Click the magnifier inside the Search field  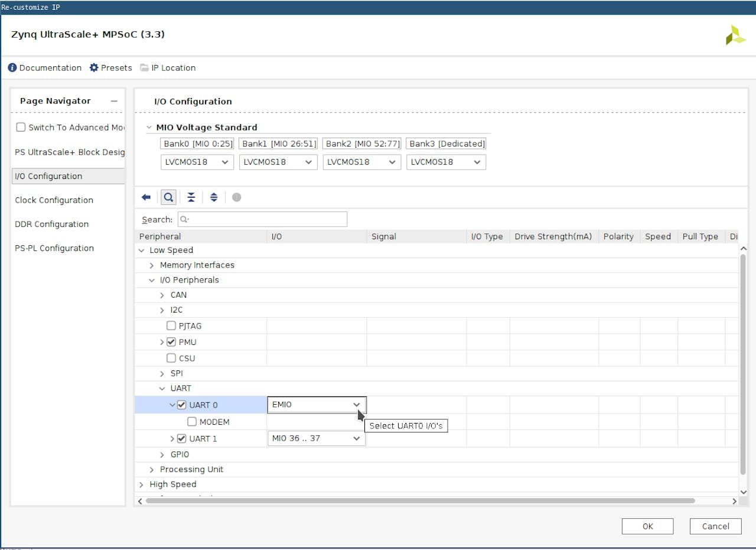[184, 219]
